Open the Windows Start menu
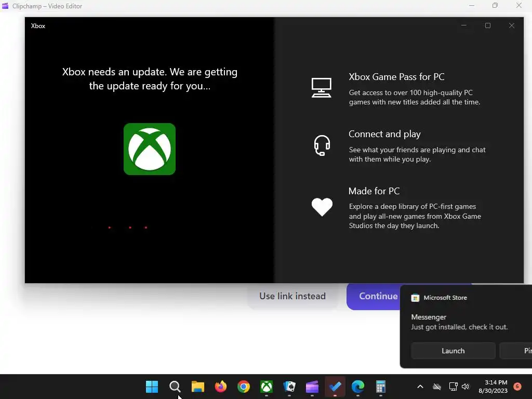 click(x=152, y=387)
